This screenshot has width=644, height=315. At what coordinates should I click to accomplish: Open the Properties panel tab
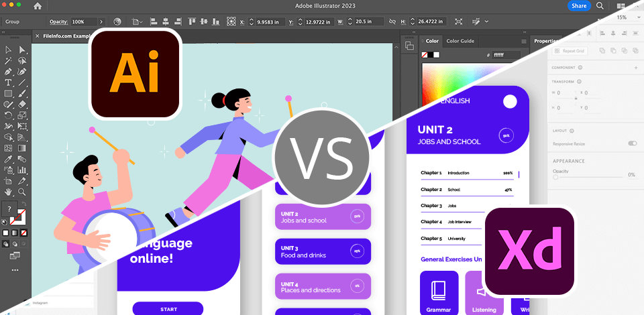(x=546, y=41)
